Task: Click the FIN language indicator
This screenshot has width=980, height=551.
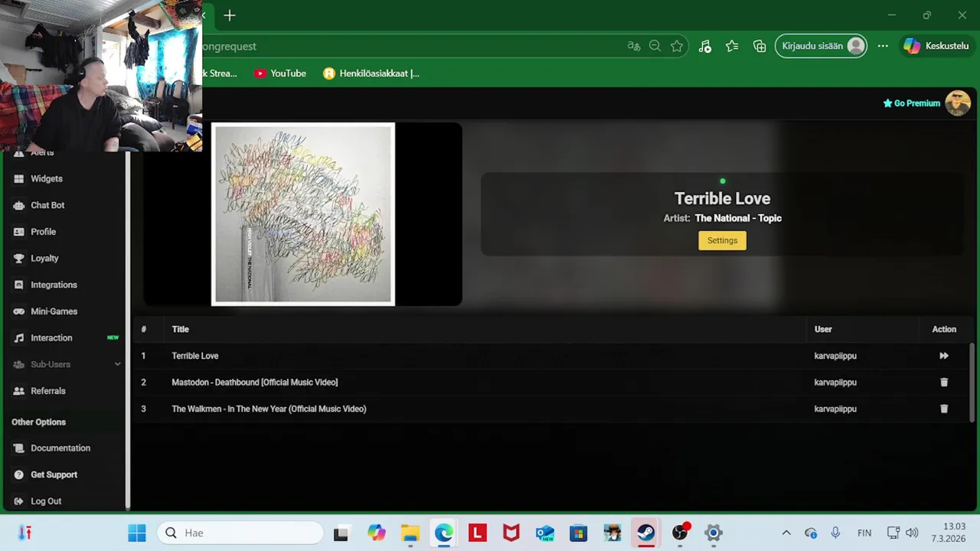Action: point(864,533)
